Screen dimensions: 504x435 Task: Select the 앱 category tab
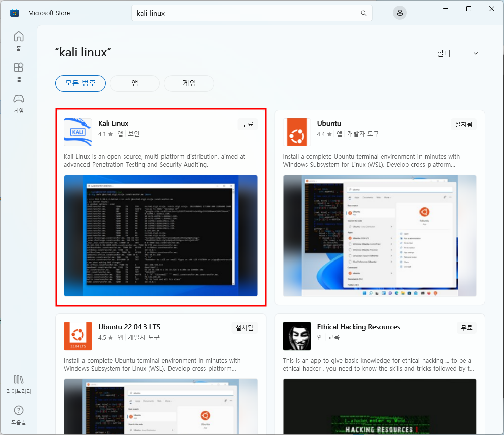pyautogui.click(x=135, y=83)
